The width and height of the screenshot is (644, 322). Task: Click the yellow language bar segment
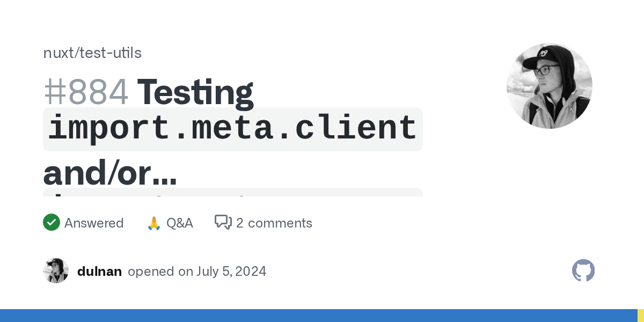640,316
